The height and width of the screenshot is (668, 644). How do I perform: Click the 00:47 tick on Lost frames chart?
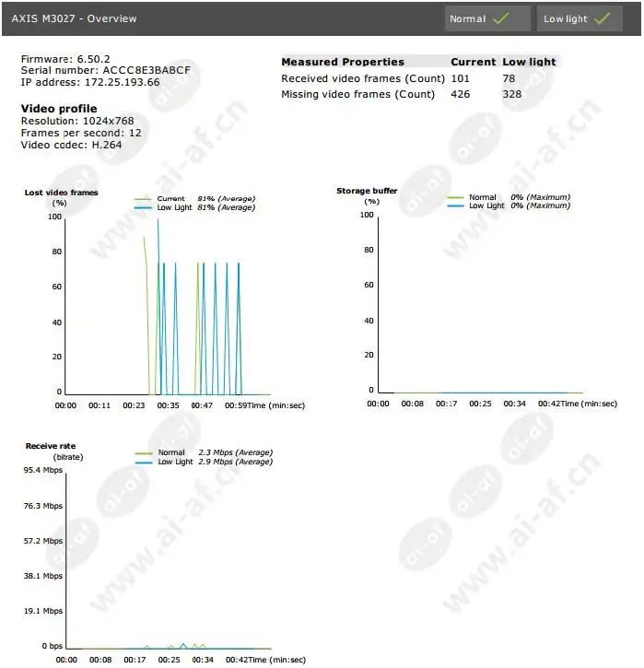pyautogui.click(x=202, y=405)
